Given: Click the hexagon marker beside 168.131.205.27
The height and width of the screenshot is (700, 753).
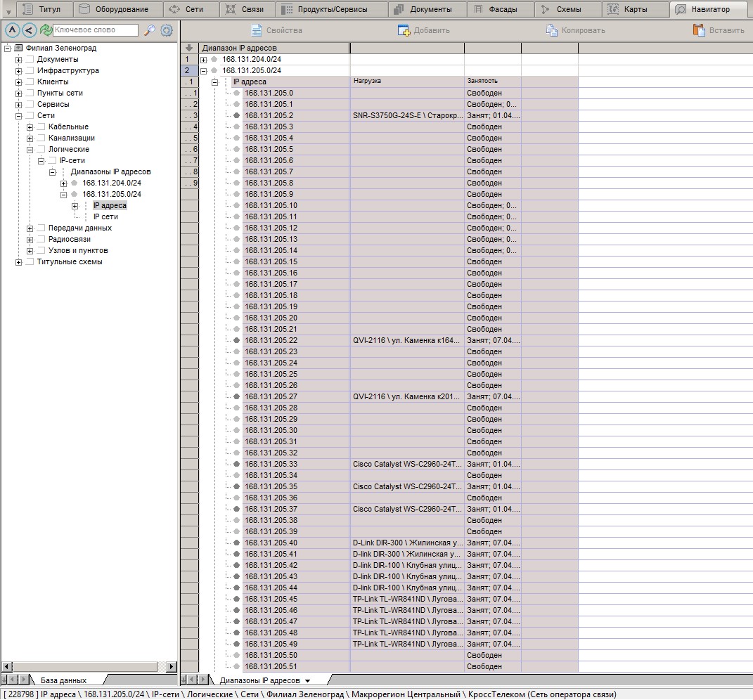Looking at the screenshot, I should coord(237,396).
